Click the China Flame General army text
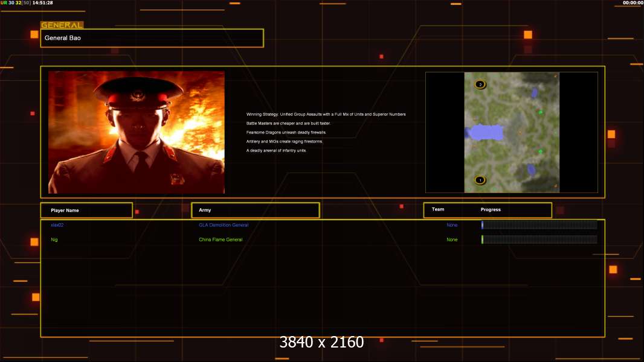644x362 pixels. click(x=221, y=240)
